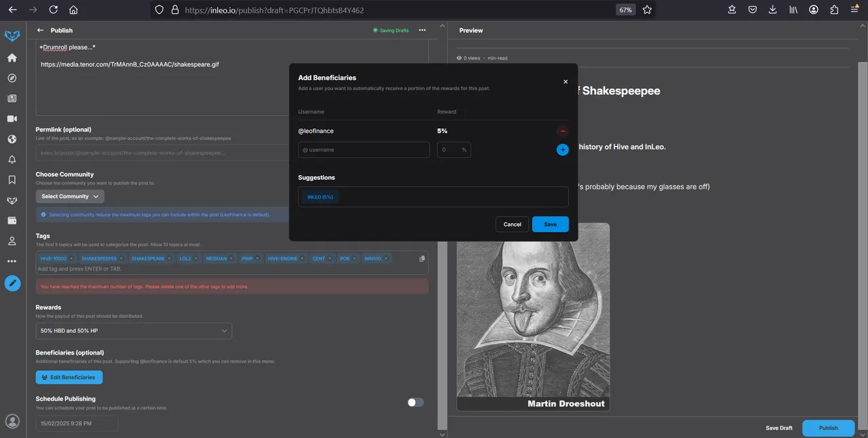The width and height of the screenshot is (868, 438).
Task: Click the browser address bar URL
Action: click(x=274, y=10)
